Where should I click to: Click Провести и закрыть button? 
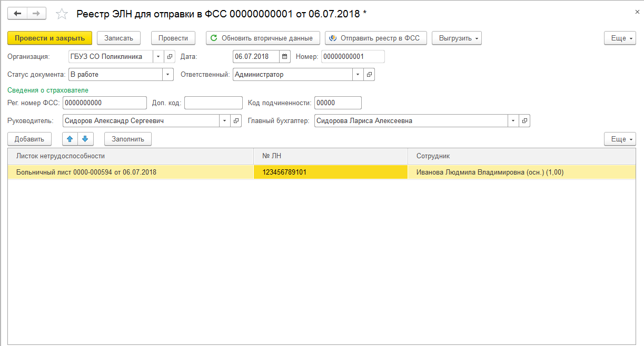point(50,38)
